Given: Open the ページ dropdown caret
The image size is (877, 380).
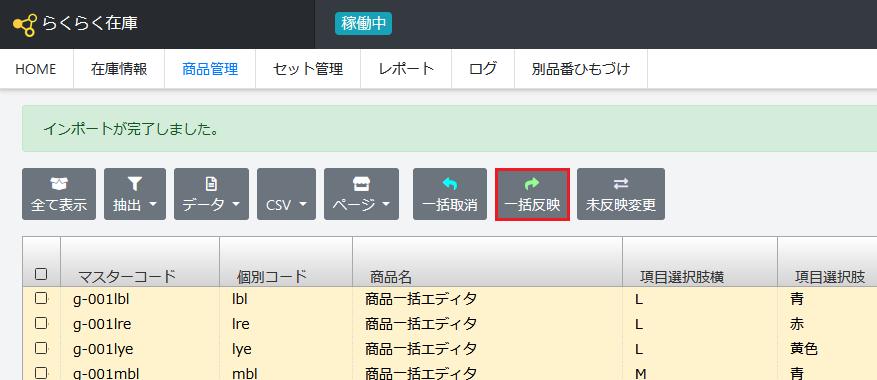Looking at the screenshot, I should pyautogui.click(x=386, y=205).
